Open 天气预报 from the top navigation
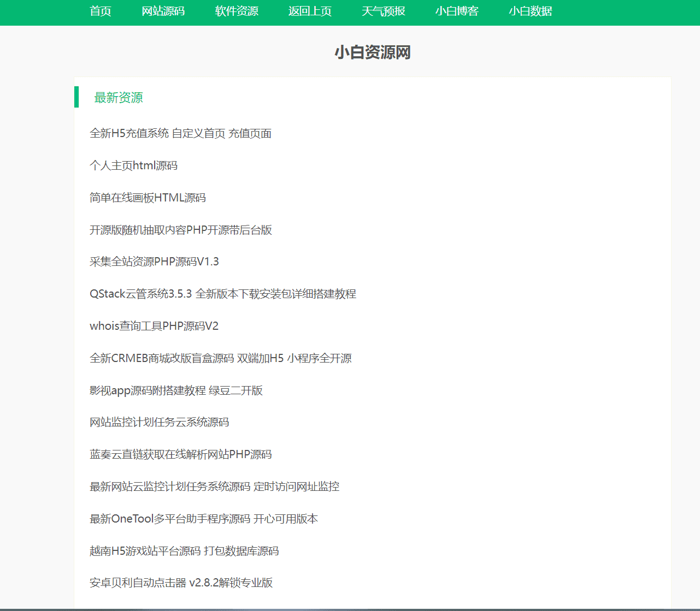The image size is (700, 611). click(x=384, y=11)
